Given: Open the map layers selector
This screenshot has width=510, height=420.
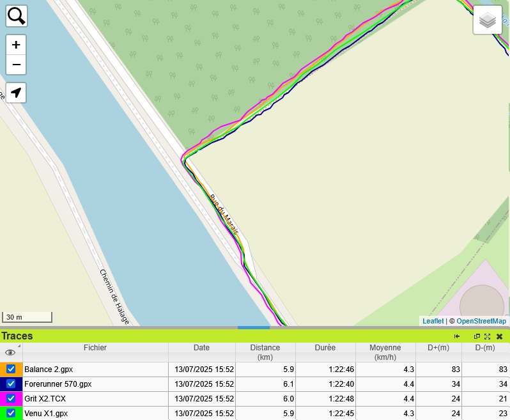Looking at the screenshot, I should [487, 20].
